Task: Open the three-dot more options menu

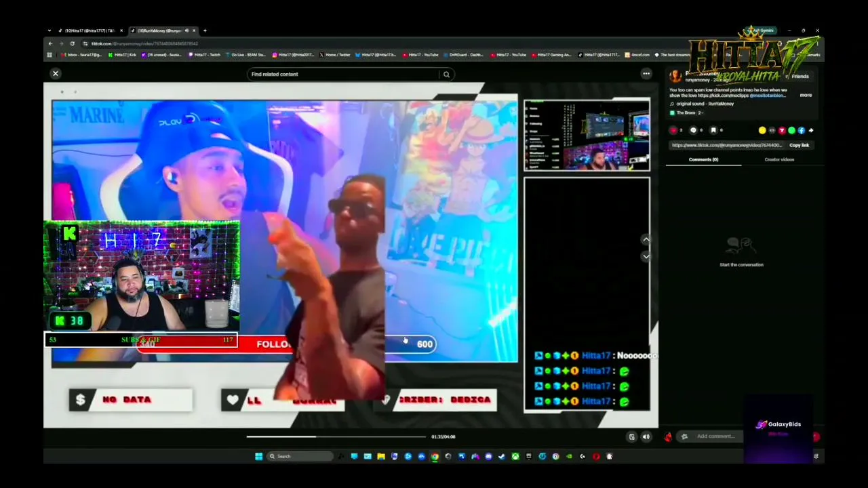Action: coord(646,74)
